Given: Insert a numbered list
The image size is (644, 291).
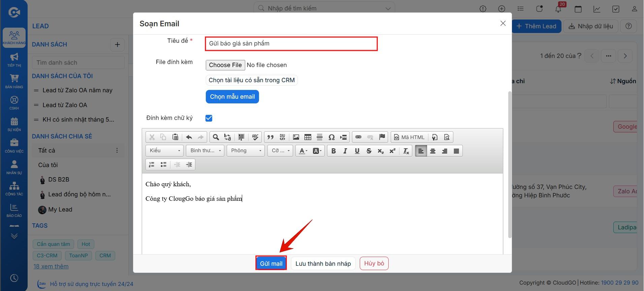Looking at the screenshot, I should tap(152, 164).
